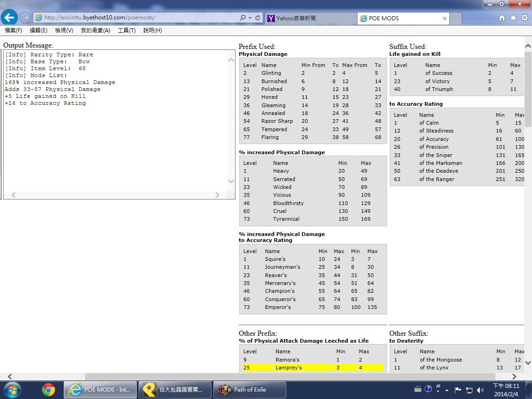Open the 檔案(F) menu
532x399 pixels.
point(13,30)
